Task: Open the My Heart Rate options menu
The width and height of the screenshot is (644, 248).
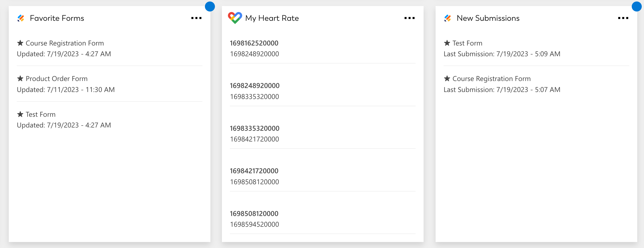Action: point(409,18)
